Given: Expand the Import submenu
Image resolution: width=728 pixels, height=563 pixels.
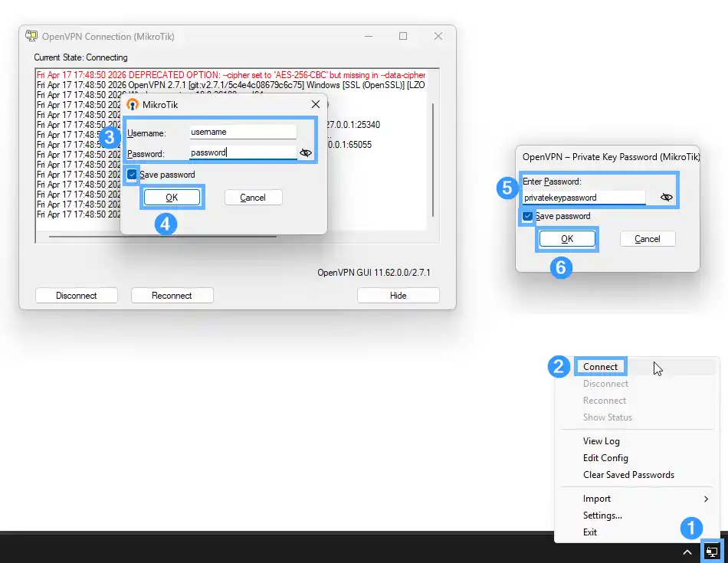Looking at the screenshot, I should coord(637,499).
